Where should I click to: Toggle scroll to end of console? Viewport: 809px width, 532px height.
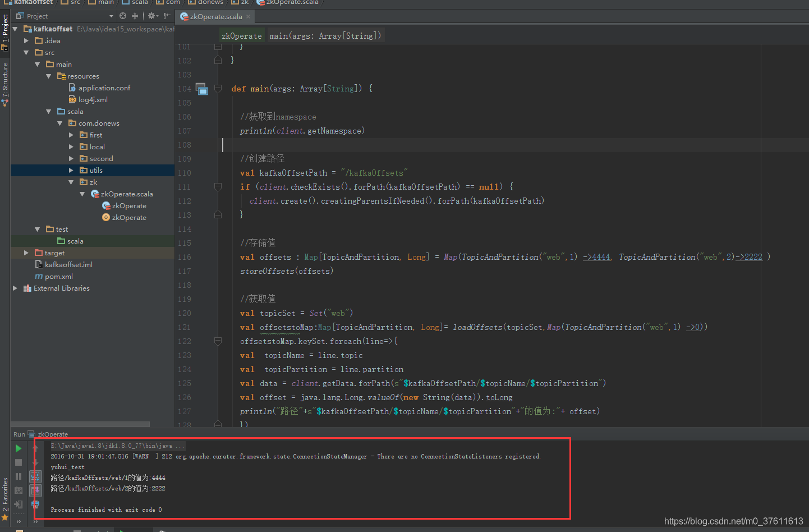35,490
